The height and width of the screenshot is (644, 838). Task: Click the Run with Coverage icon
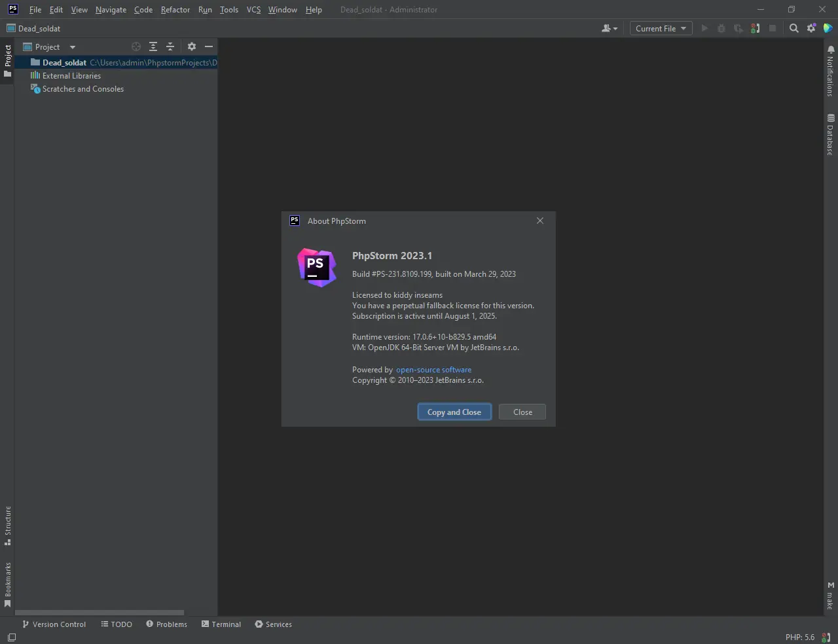(738, 28)
